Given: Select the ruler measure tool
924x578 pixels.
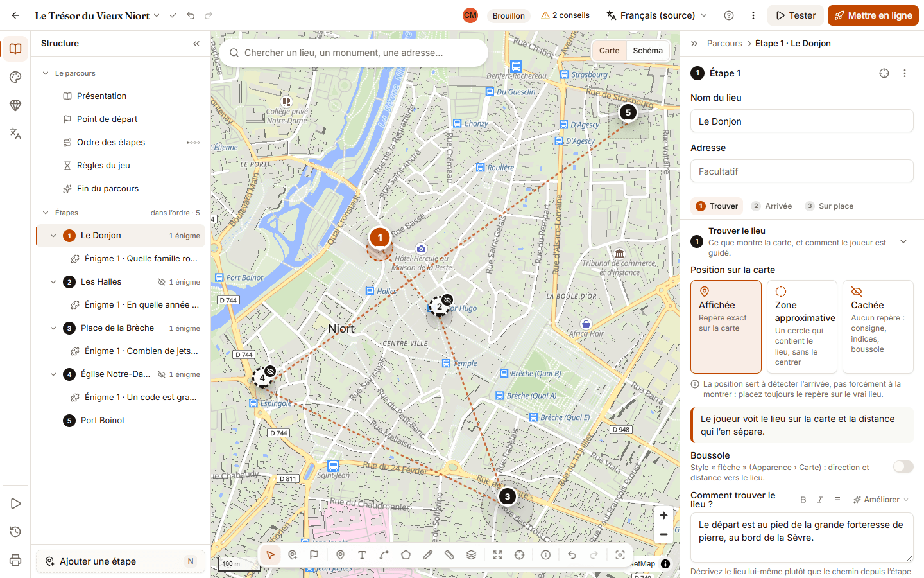Looking at the screenshot, I should coord(450,555).
